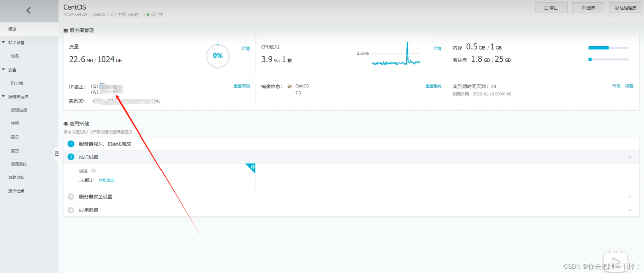
Task: Click the checkmark badge for 服务器购买、初始化完成
Action: point(71,144)
